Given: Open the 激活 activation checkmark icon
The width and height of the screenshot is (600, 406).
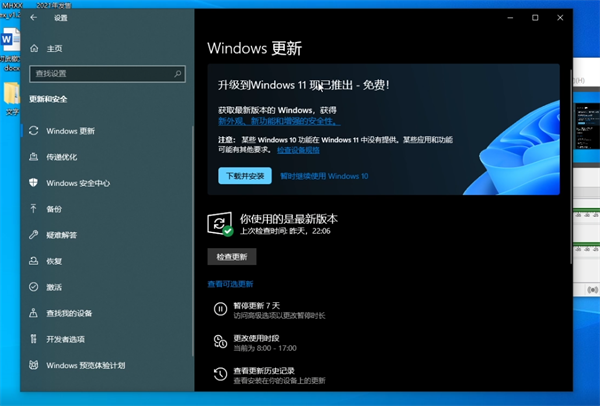Looking at the screenshot, I should coord(34,287).
